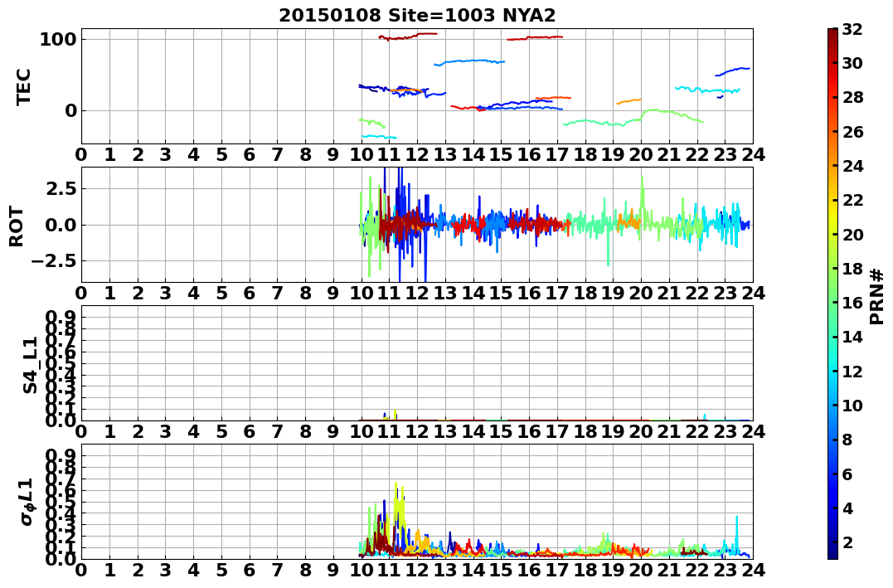Click the 0.9 tick on S4_L1 y-axis
Viewport: 893px width, 588px height.
[62, 317]
